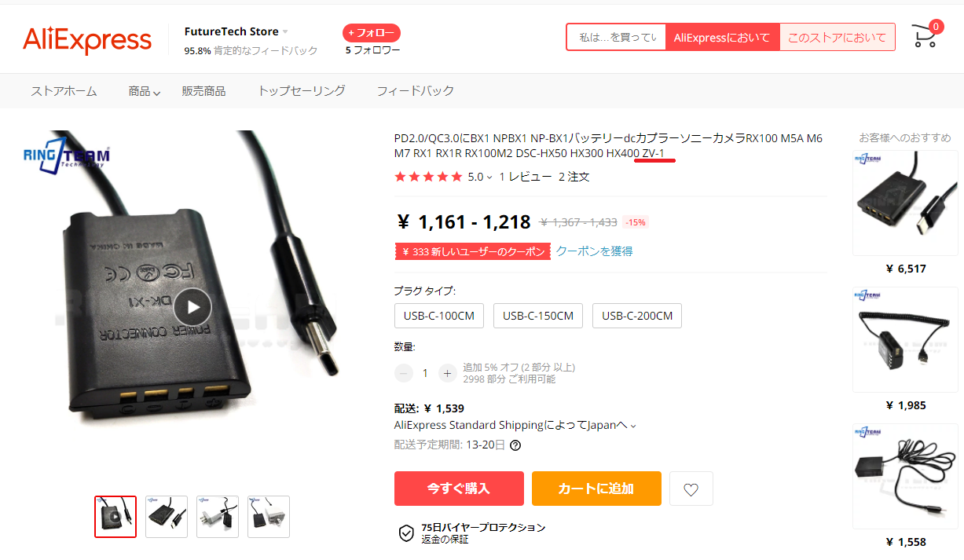Screen dimensions: 964x560
Task: Click the クーポンを獲得 link
Action: [594, 251]
